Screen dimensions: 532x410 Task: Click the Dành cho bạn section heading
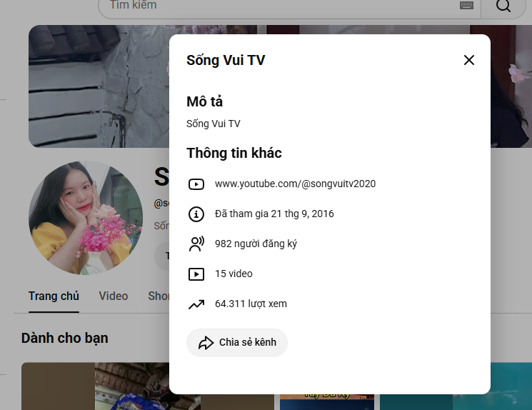pos(65,338)
